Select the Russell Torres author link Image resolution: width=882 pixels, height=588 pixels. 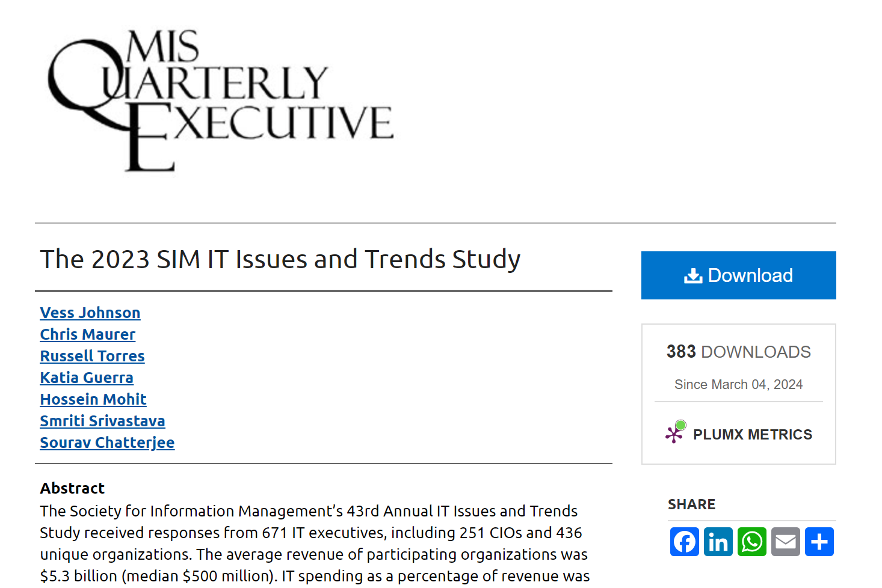click(92, 356)
